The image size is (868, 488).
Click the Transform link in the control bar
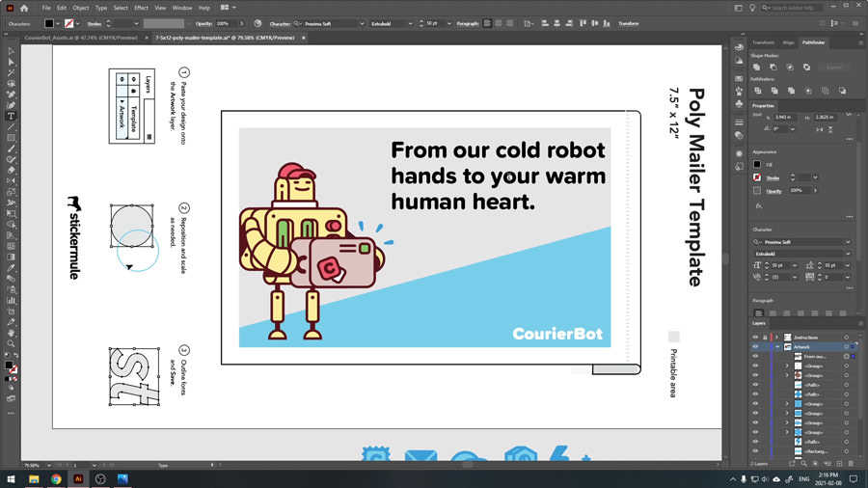pyautogui.click(x=628, y=23)
